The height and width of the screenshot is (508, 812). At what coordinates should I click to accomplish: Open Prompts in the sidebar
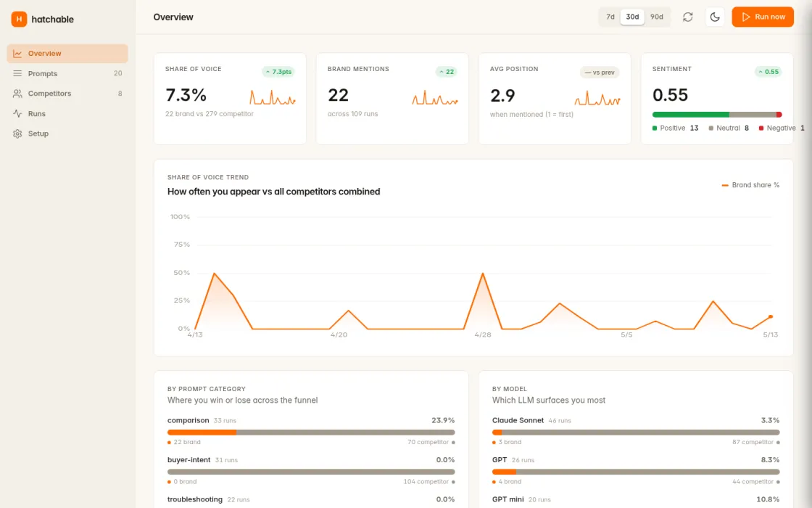coord(67,73)
